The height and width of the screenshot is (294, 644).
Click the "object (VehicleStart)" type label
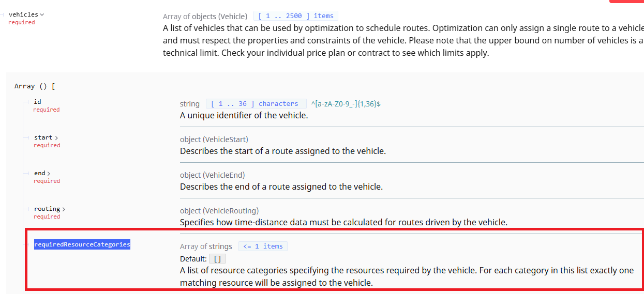point(214,140)
